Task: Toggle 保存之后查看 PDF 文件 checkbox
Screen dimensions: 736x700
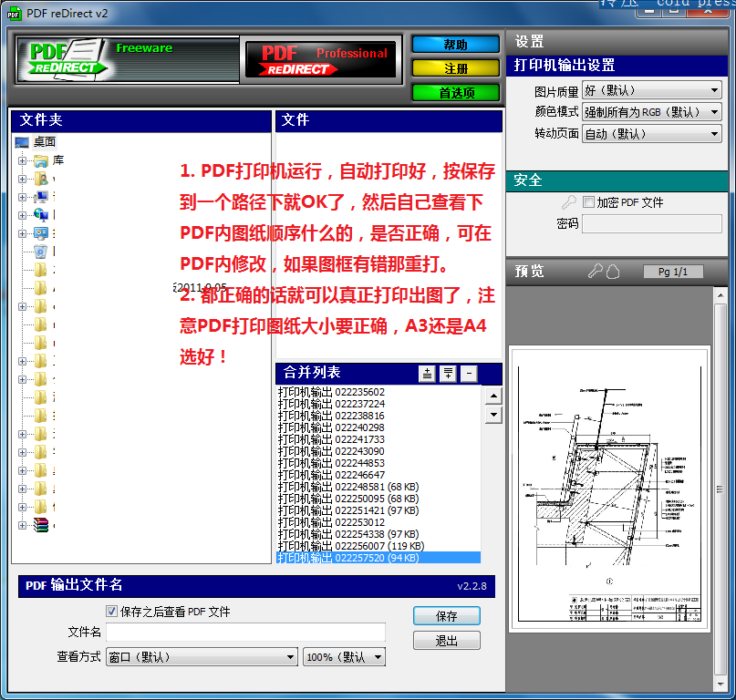Action: click(111, 611)
